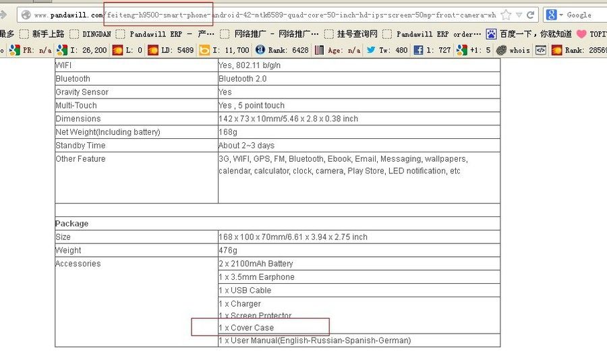Viewport: 607px width, 364px height.
Task: Click the pink heart TOPIT bookmark icon
Action: click(x=581, y=34)
